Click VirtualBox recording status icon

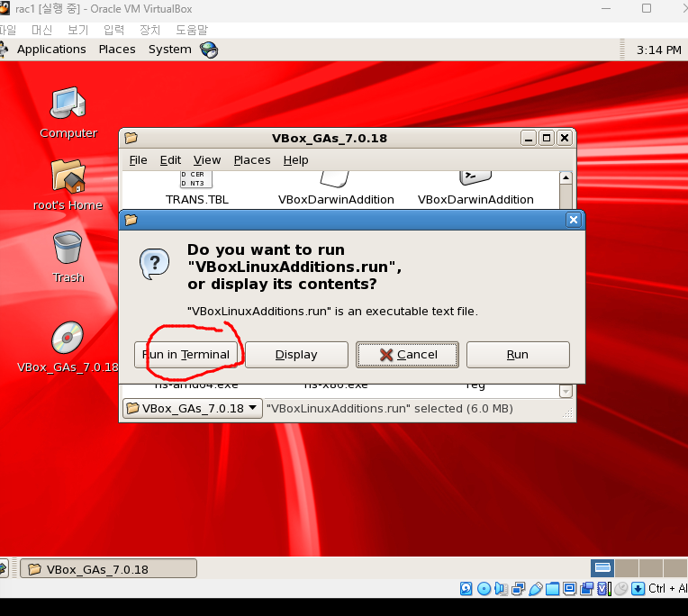click(586, 589)
